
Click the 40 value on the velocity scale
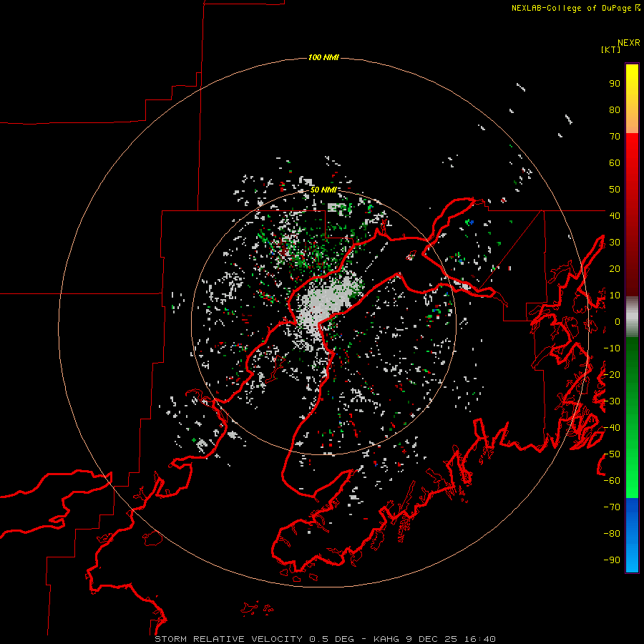point(615,215)
